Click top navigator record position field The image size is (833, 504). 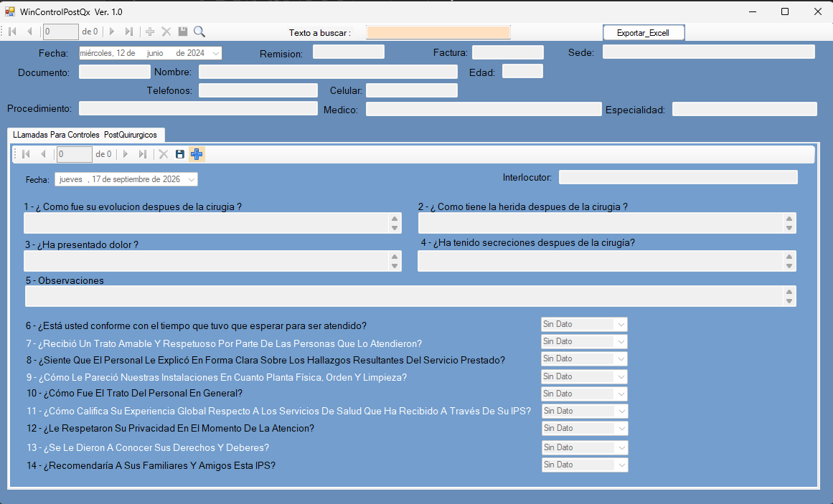pos(60,32)
